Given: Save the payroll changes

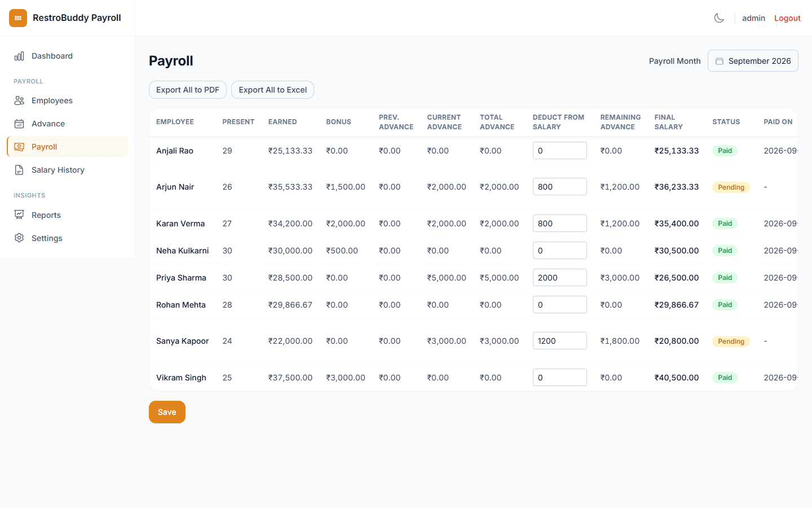Looking at the screenshot, I should [x=167, y=412].
